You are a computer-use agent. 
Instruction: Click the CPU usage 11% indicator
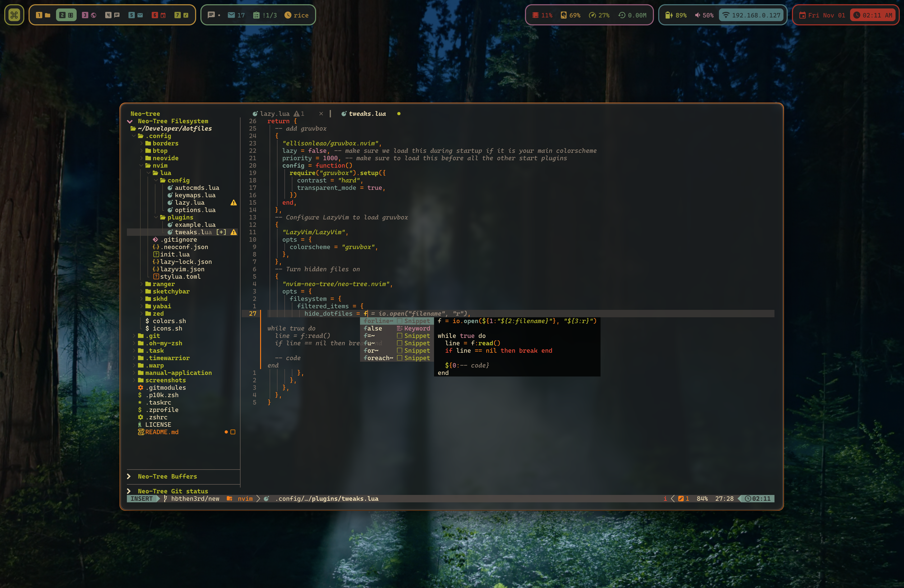pos(542,15)
